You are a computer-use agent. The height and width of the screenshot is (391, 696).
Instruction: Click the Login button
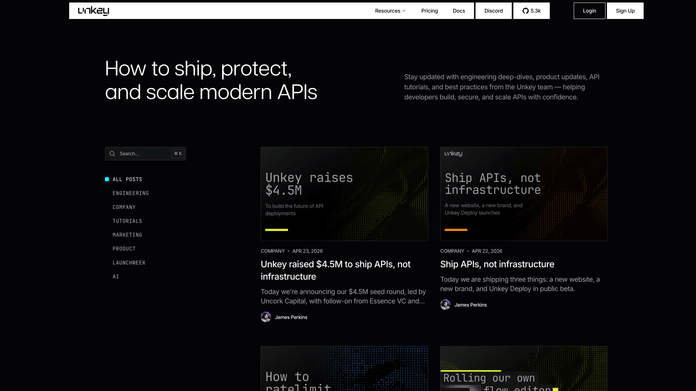589,11
